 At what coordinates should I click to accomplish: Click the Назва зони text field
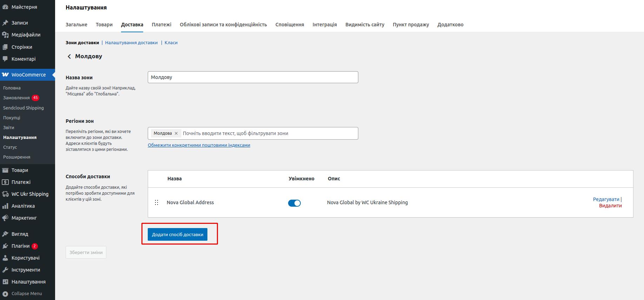(x=253, y=77)
